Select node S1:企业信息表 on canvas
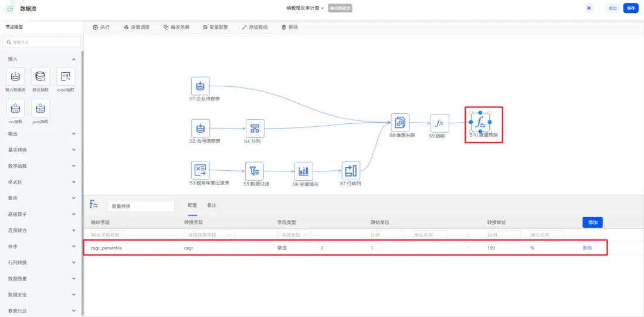644x317 pixels. pos(201,86)
